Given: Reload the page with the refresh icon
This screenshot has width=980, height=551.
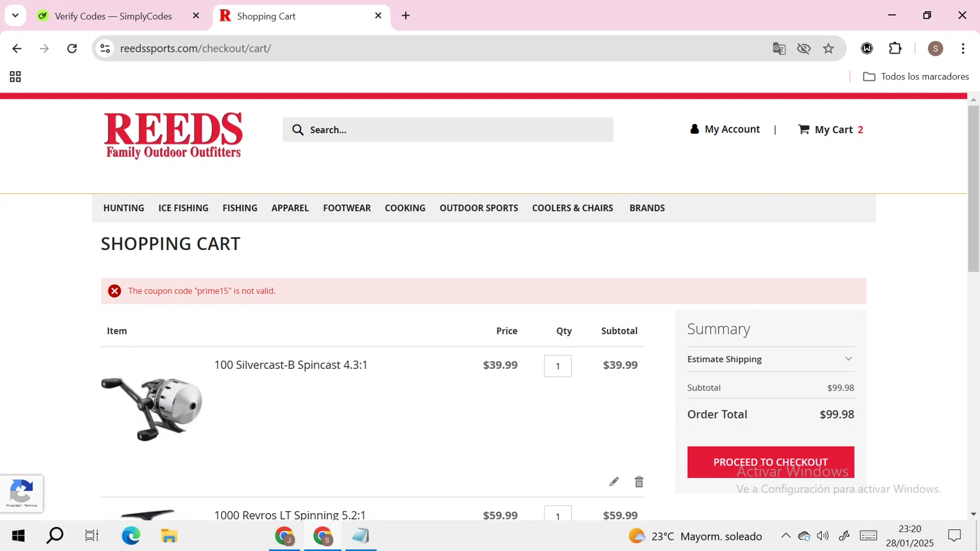Looking at the screenshot, I should 73,48.
